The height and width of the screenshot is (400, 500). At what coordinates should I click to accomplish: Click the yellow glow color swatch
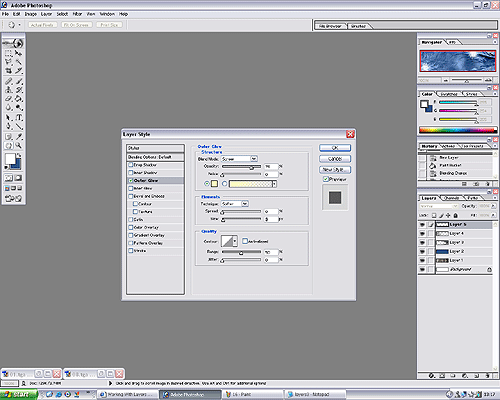point(214,184)
